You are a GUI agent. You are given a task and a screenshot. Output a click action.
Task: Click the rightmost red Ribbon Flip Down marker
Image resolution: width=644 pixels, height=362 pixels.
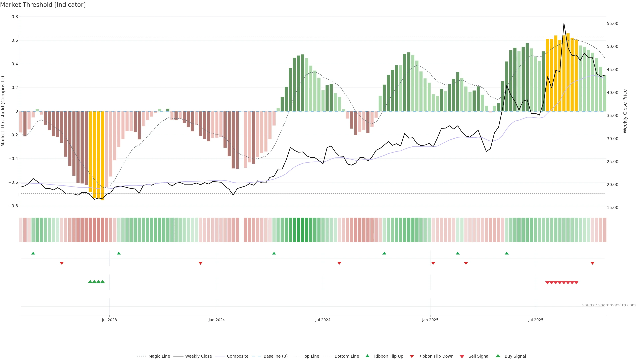(592, 263)
